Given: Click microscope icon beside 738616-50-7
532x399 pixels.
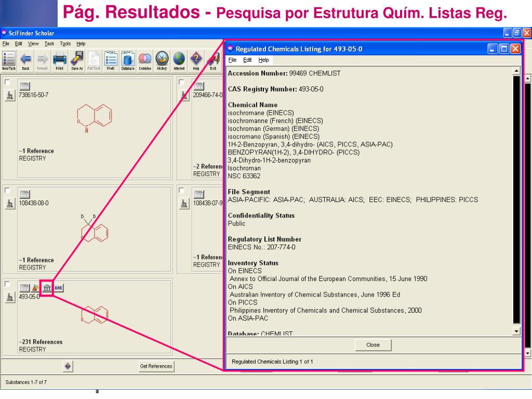Looking at the screenshot, I should point(10,96).
